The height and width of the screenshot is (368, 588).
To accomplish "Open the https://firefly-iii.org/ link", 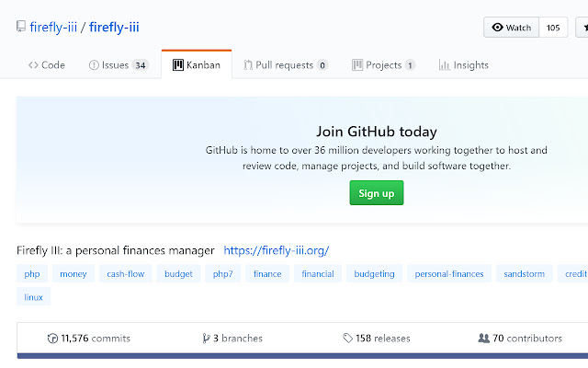I will coord(277,250).
